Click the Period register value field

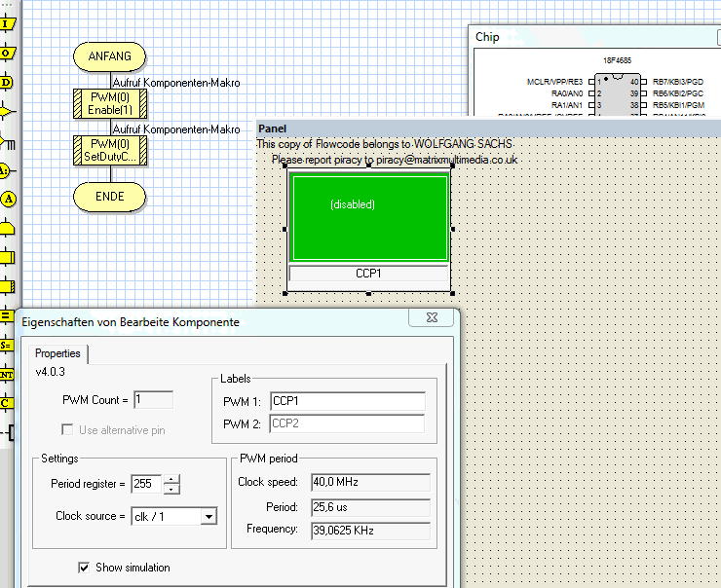[146, 484]
